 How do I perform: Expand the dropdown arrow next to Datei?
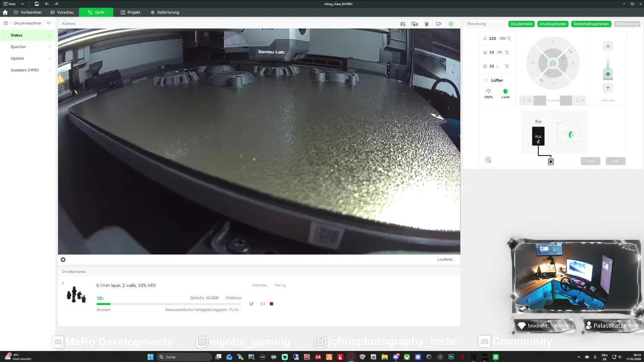click(x=22, y=4)
